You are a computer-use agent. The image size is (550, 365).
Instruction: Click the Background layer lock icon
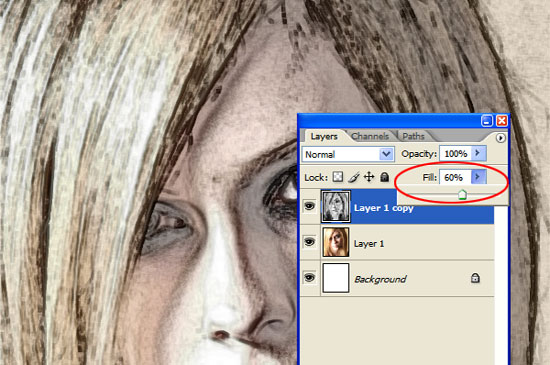475,278
